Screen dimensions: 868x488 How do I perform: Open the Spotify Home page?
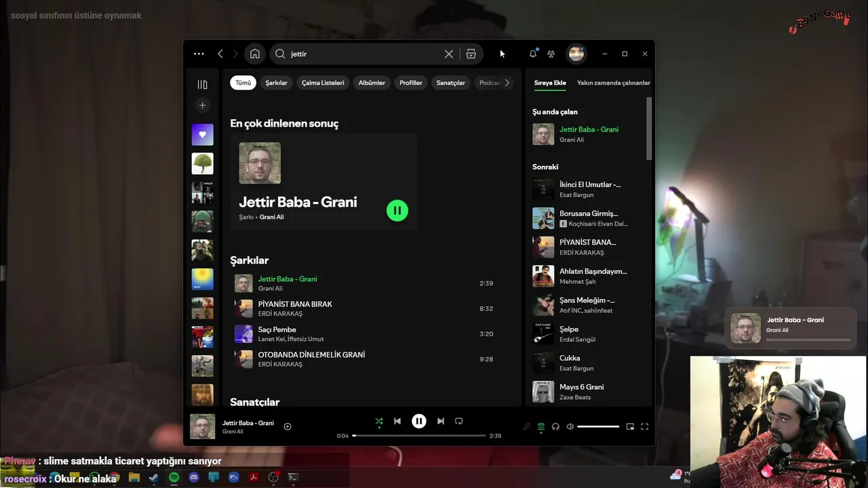(255, 54)
